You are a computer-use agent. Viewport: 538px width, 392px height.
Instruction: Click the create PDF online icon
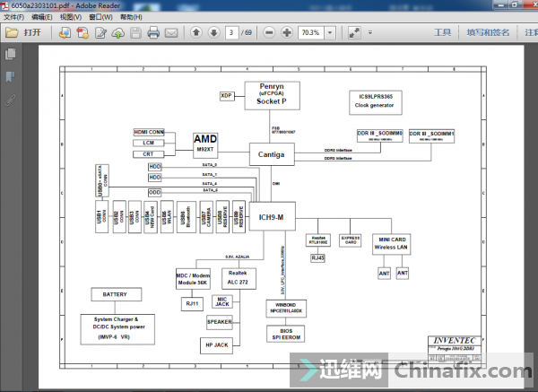pyautogui.click(x=65, y=32)
